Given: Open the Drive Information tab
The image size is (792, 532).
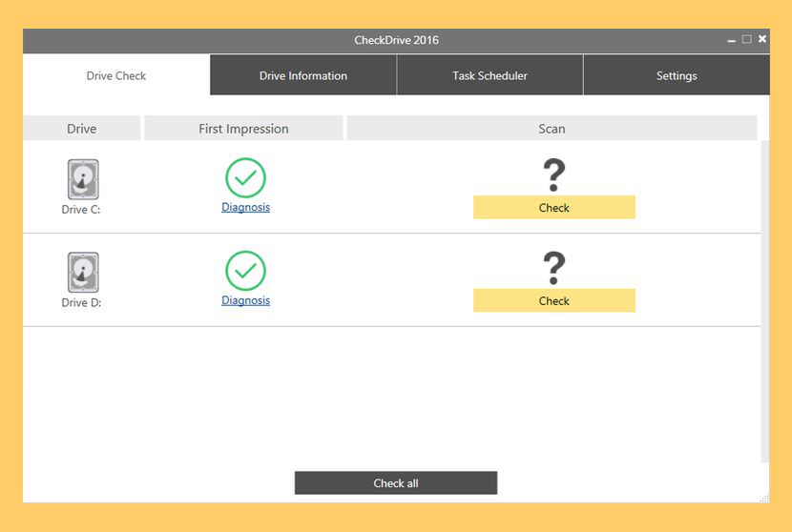Looking at the screenshot, I should click(303, 75).
